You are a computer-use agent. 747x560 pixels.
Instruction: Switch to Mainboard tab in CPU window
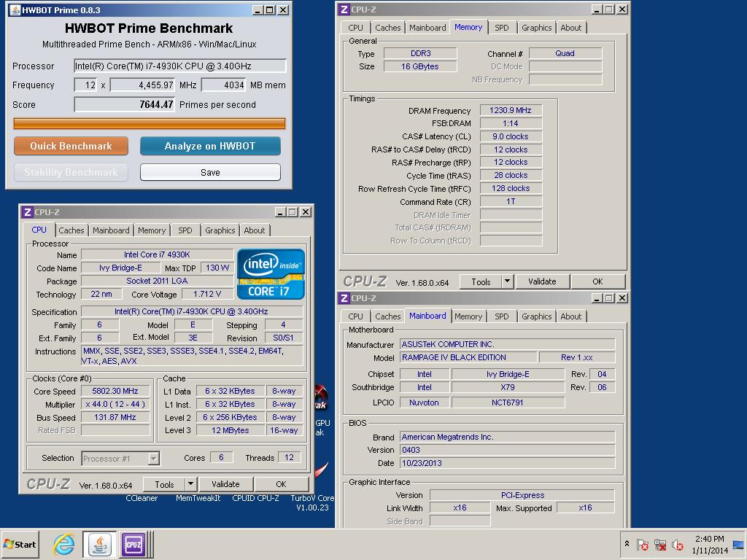click(x=111, y=230)
